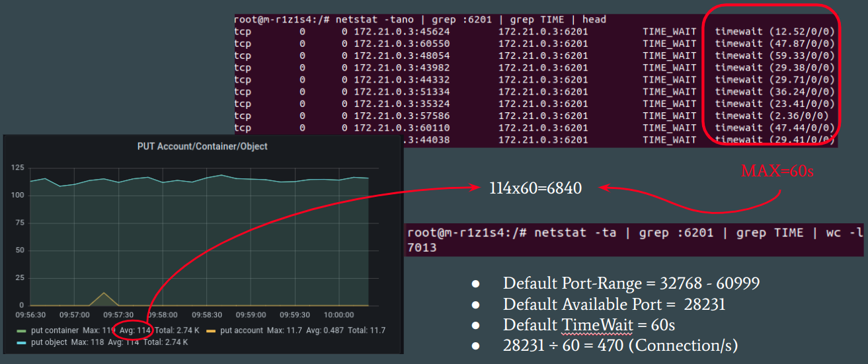Click the underlined TimeWait word
Screen dimensions: 868x364
(584, 324)
